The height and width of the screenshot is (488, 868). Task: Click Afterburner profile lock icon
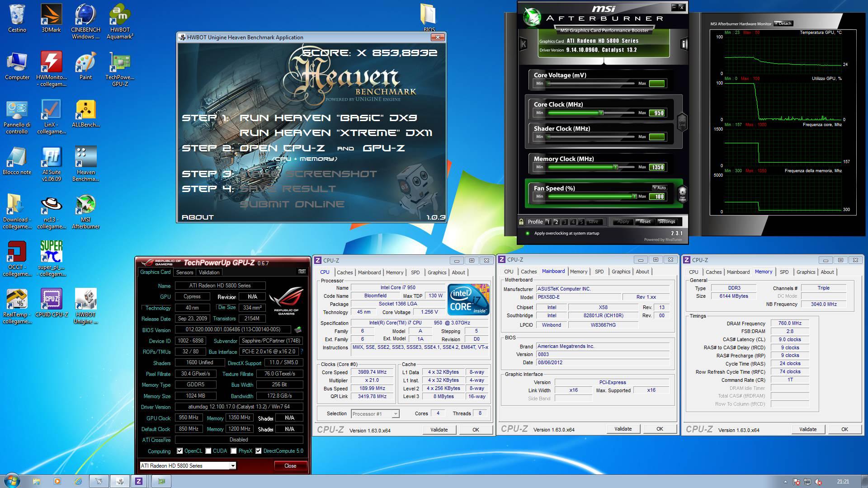[x=521, y=221]
